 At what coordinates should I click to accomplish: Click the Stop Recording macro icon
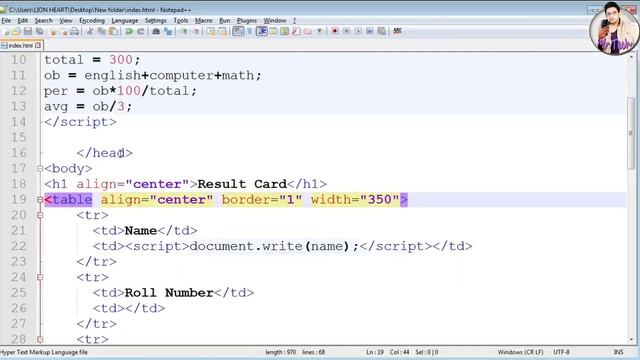coord(346,31)
